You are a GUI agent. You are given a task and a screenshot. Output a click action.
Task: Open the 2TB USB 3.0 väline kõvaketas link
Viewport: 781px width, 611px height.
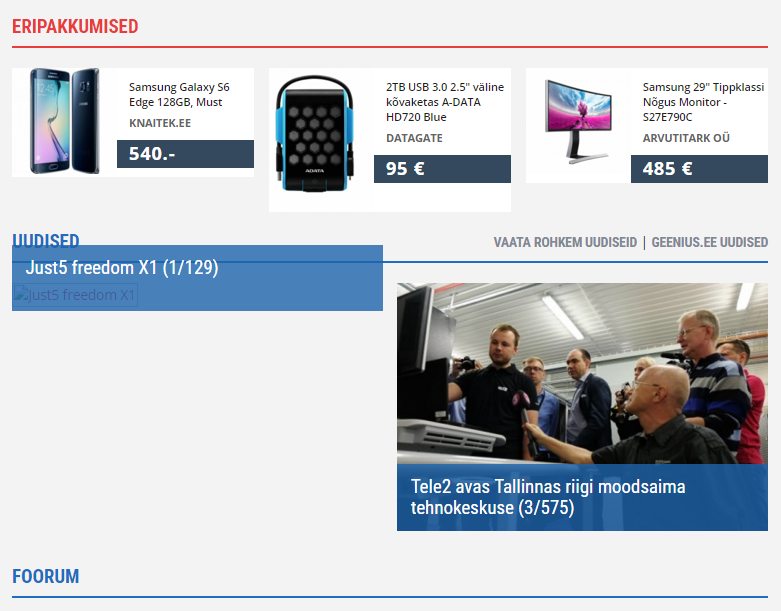tap(445, 102)
